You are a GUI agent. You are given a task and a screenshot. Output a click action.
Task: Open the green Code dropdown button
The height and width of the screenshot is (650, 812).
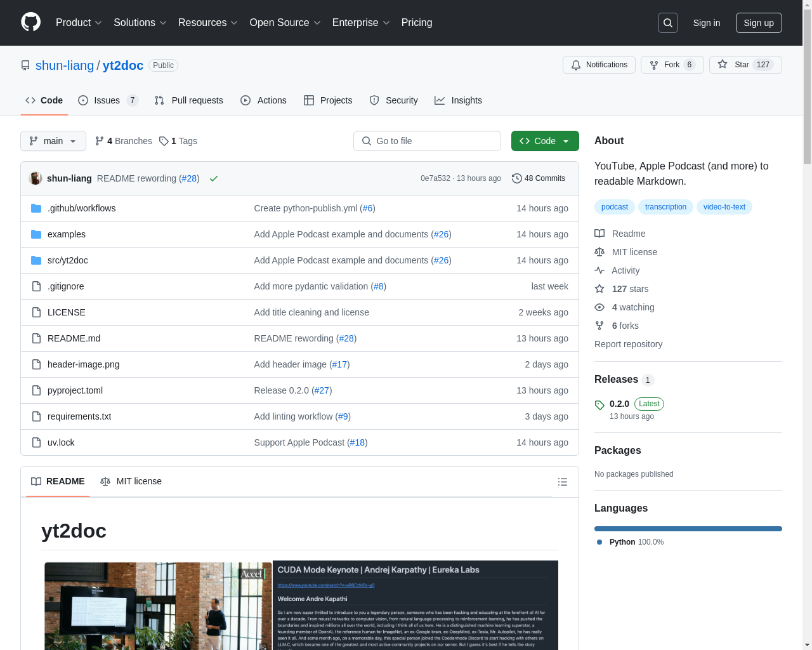click(545, 141)
